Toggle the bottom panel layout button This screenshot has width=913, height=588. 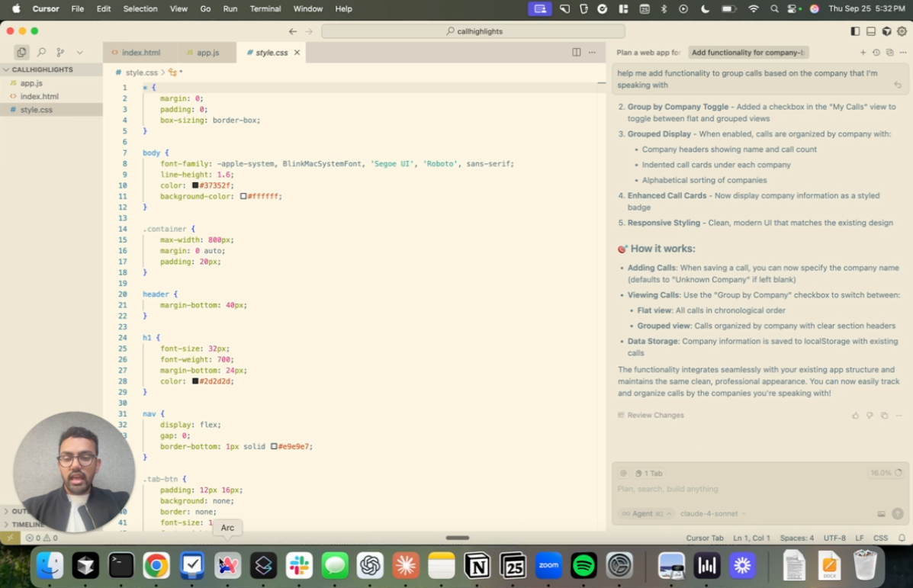[x=871, y=31]
